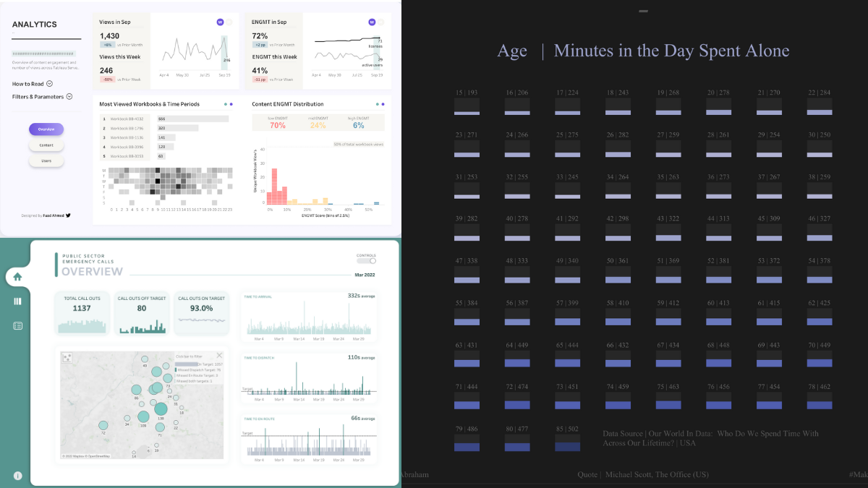This screenshot has height=488, width=868.
Task: Open the list view icon in the teal sidebar
Action: tap(17, 326)
